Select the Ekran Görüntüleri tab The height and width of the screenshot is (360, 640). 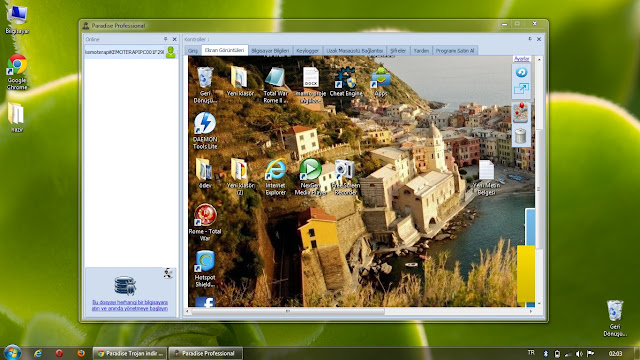tap(224, 50)
